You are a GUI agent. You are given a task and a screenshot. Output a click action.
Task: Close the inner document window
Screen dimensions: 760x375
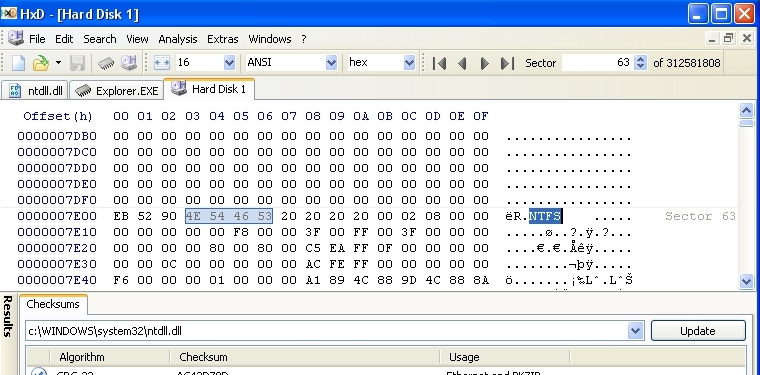coord(747,39)
